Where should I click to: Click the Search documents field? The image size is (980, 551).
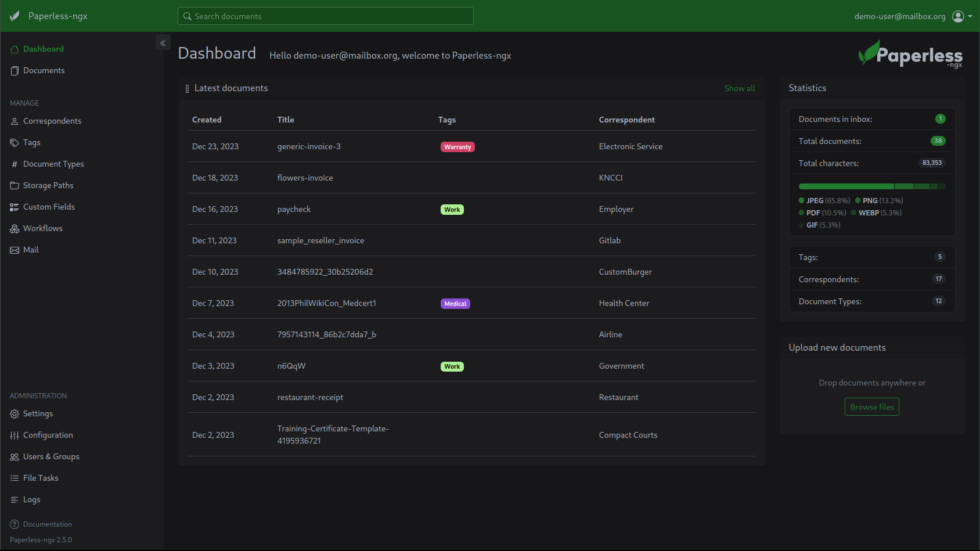pos(326,16)
